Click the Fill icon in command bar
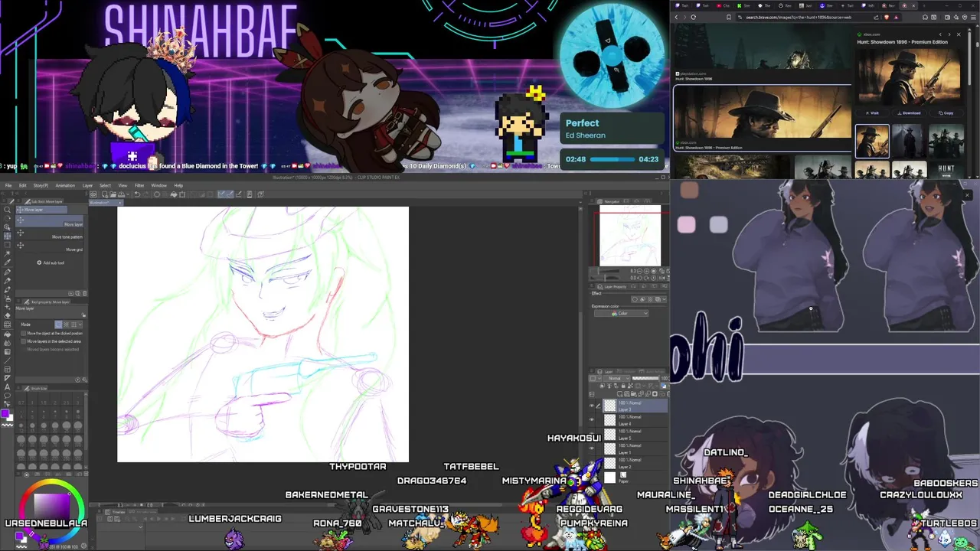The image size is (980, 551). (174, 194)
